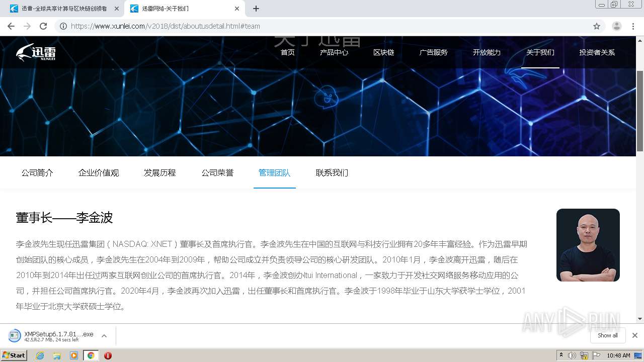Show hidden tray icons arrow

point(561,355)
